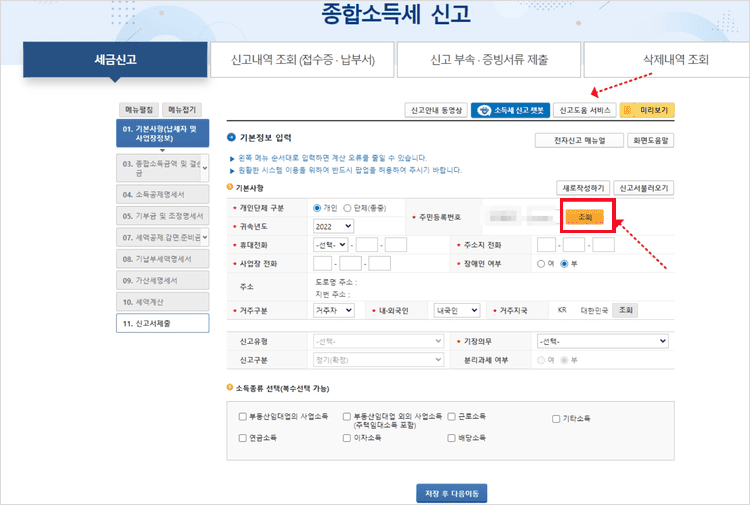
Task: Click 저장 후 다음이동 button
Action: click(x=452, y=493)
